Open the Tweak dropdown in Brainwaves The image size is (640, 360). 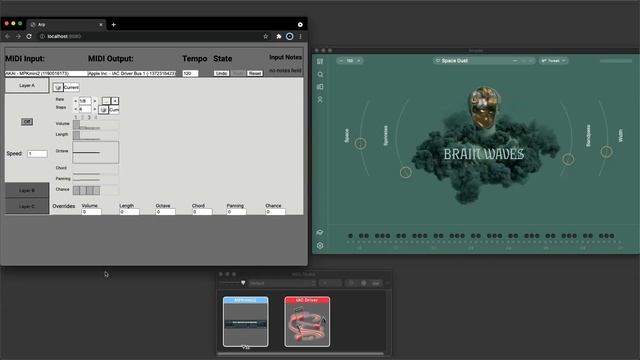[553, 60]
